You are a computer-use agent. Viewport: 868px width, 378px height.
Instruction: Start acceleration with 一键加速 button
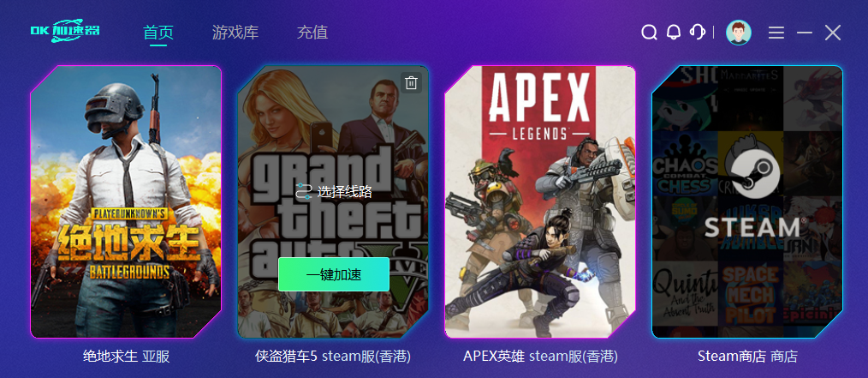(x=334, y=274)
